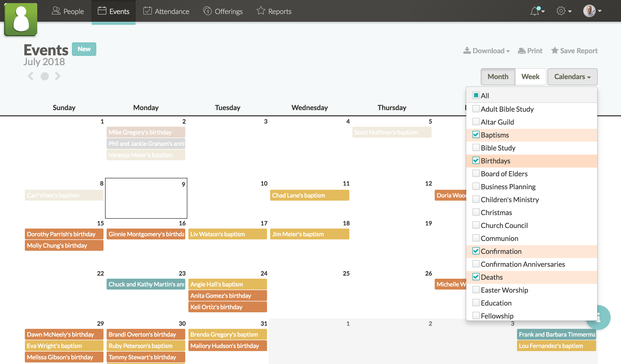Go to previous month arrow

pyautogui.click(x=31, y=76)
